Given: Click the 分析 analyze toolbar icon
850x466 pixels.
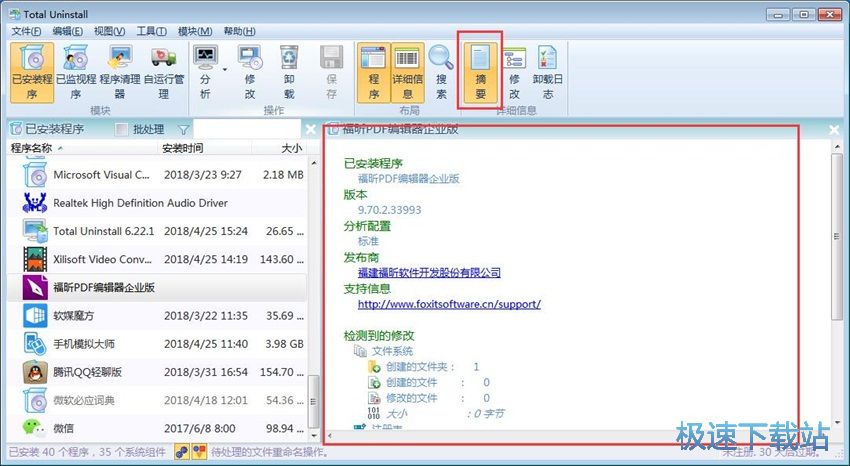Looking at the screenshot, I should point(205,73).
